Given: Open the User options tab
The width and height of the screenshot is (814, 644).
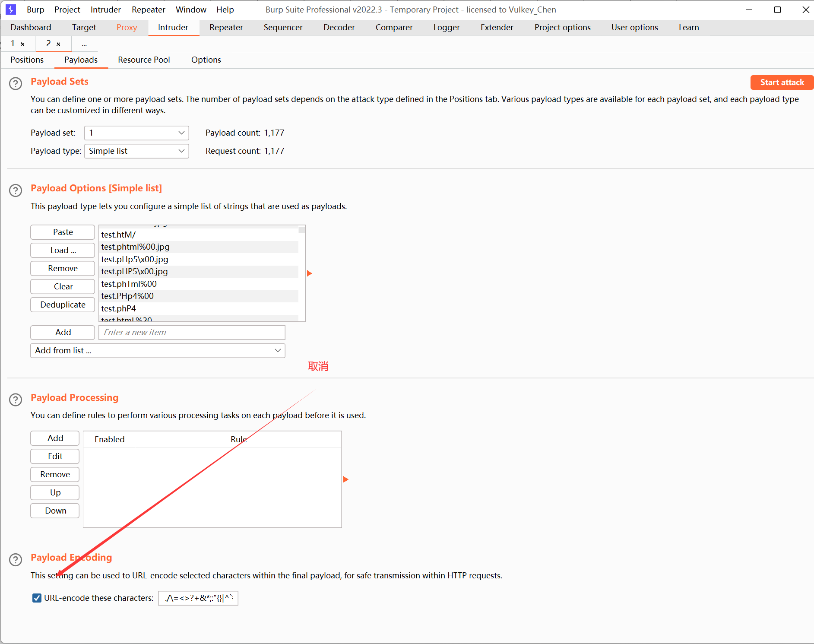Looking at the screenshot, I should coord(635,27).
